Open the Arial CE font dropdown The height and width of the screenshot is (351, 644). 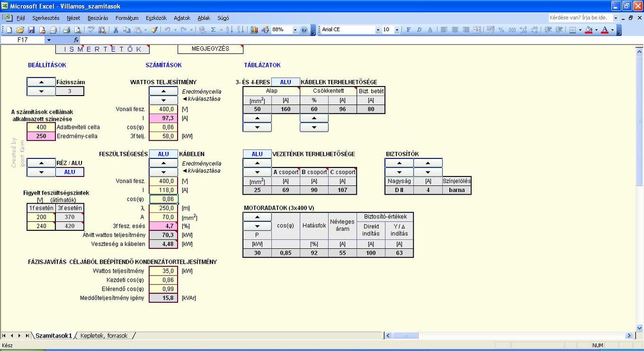click(x=378, y=30)
